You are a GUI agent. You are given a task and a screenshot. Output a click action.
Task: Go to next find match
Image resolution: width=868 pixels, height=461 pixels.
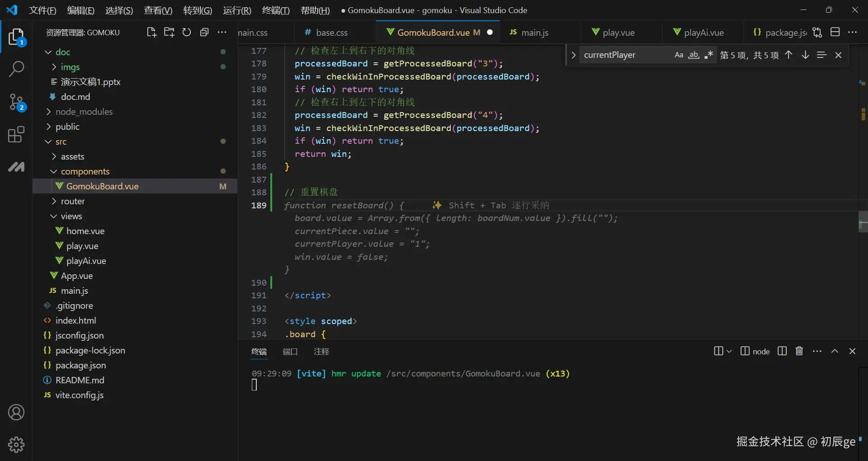click(805, 55)
